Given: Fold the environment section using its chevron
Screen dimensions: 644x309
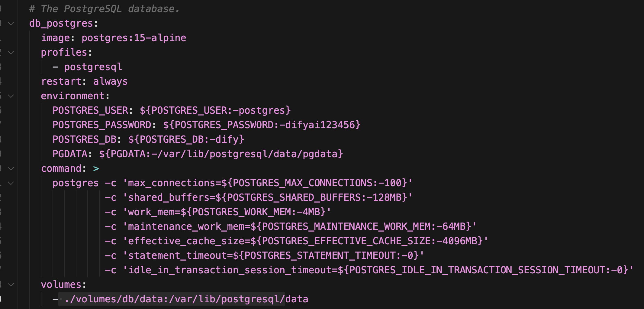Looking at the screenshot, I should tap(11, 96).
